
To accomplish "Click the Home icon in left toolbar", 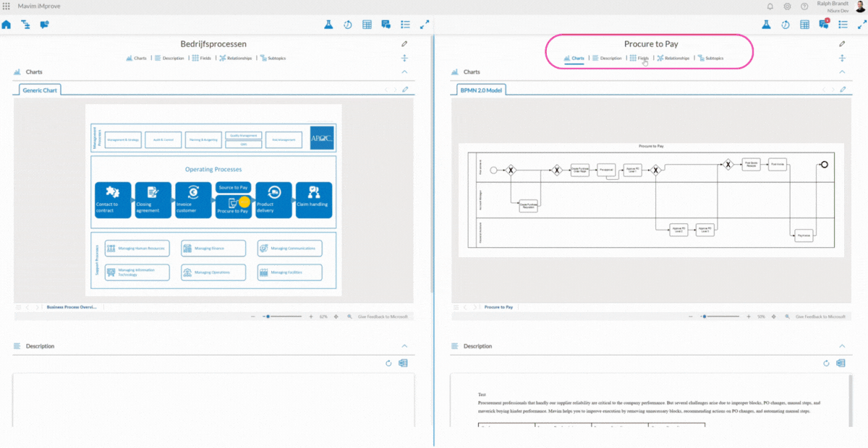I will tap(7, 25).
